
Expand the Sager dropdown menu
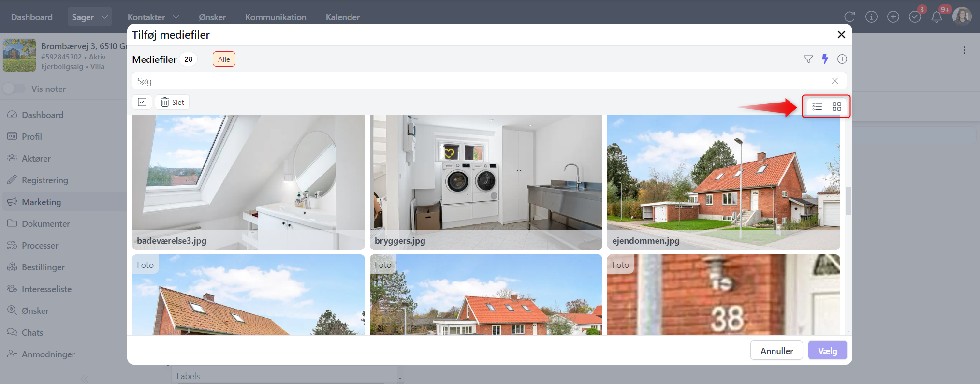89,17
